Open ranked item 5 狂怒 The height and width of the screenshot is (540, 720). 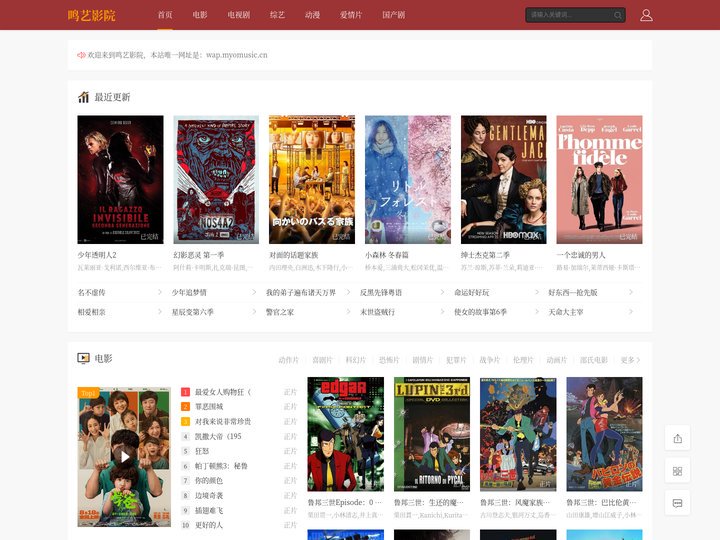pyautogui.click(x=202, y=451)
